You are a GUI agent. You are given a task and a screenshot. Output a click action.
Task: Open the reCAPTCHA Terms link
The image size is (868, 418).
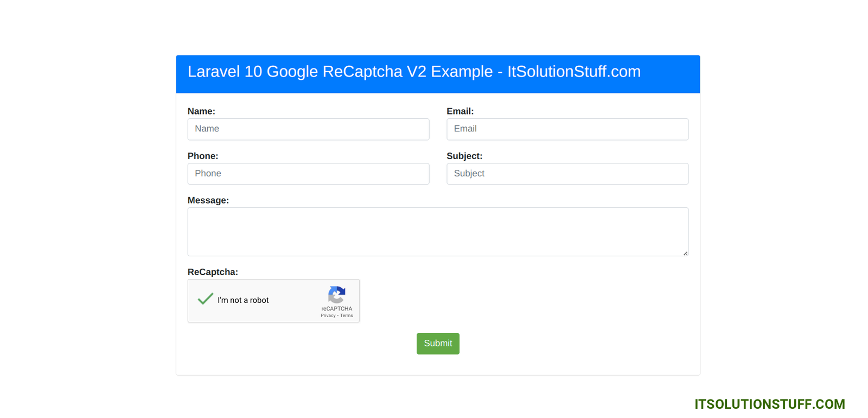(x=347, y=315)
